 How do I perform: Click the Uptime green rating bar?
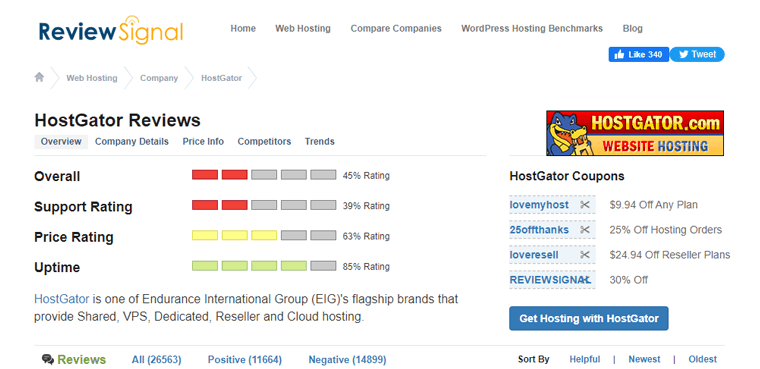click(x=264, y=266)
